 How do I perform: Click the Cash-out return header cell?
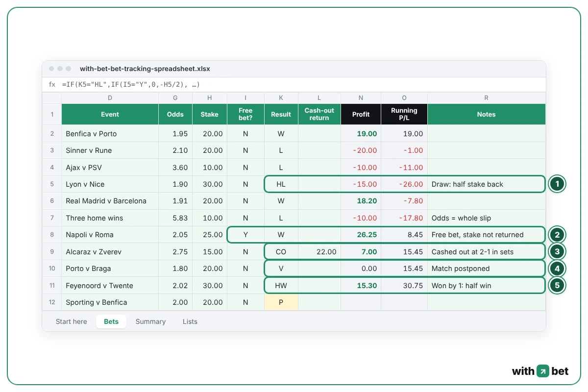319,114
